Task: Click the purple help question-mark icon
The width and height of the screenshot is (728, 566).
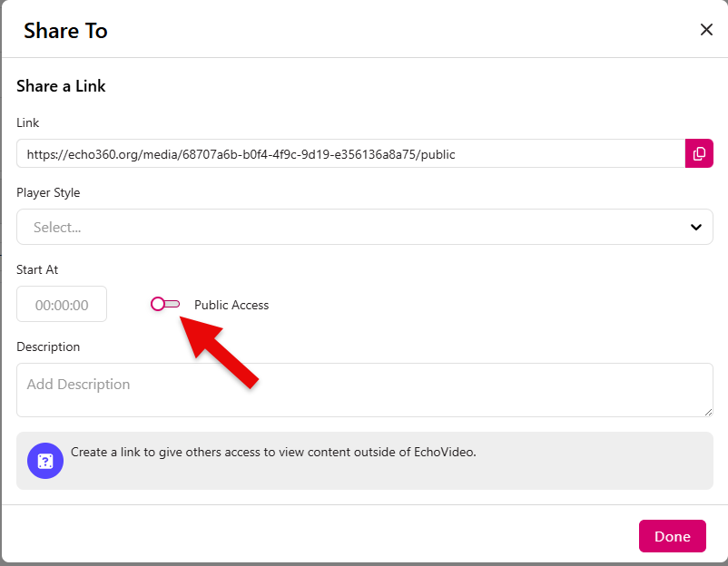Action: coord(45,461)
